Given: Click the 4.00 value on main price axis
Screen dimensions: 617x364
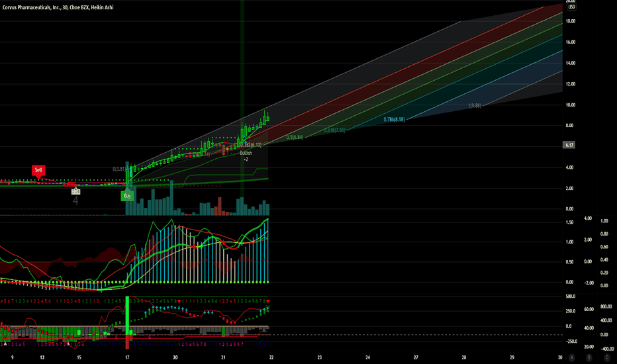Looking at the screenshot, I should [569, 167].
